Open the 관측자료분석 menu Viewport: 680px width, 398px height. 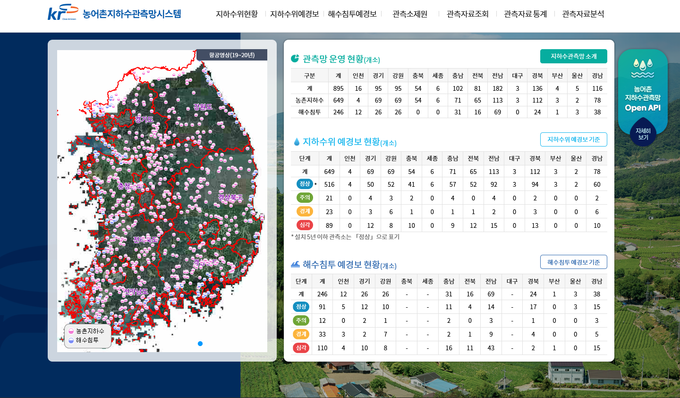(583, 14)
